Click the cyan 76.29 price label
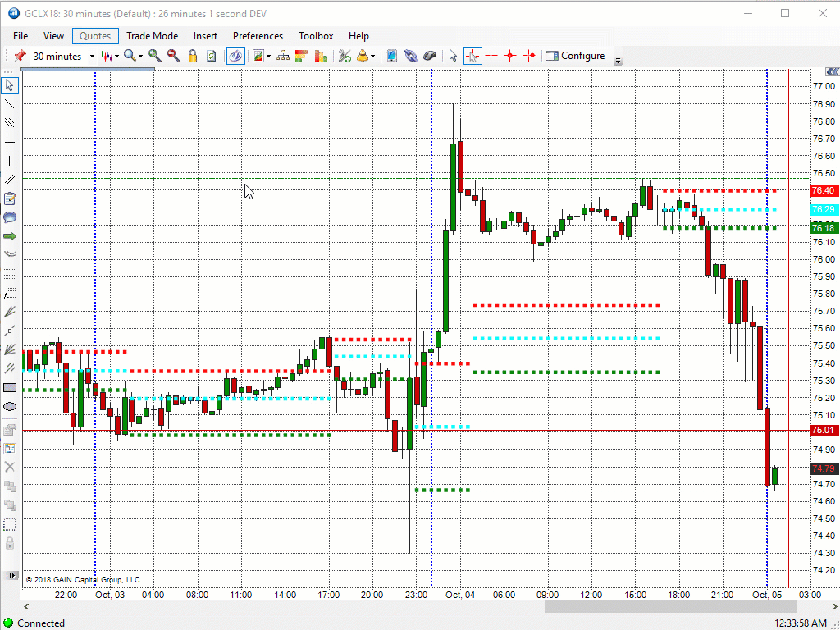Viewport: 840px width, 630px height. (x=823, y=209)
